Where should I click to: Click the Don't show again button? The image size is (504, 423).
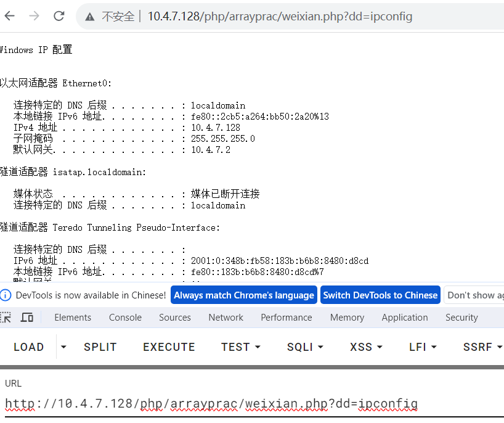pos(474,295)
